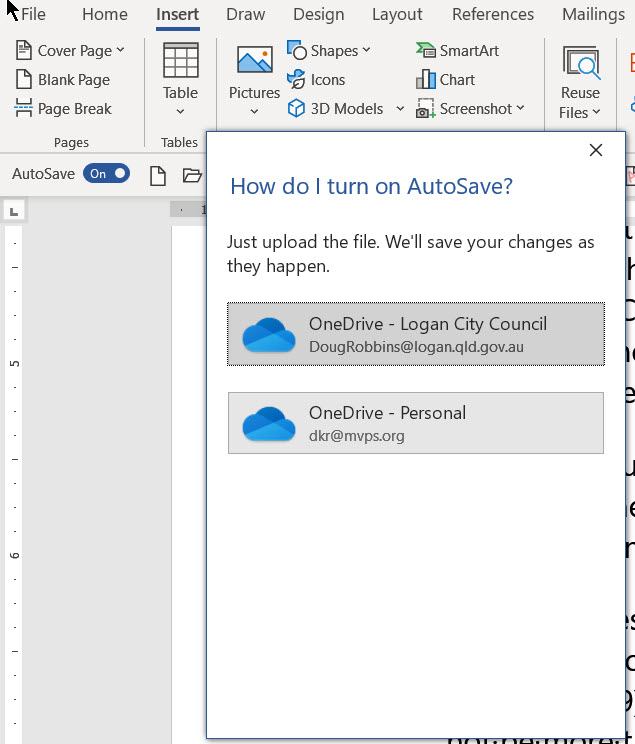Insert a Page Break
Image resolution: width=635 pixels, height=744 pixels.
click(64, 109)
